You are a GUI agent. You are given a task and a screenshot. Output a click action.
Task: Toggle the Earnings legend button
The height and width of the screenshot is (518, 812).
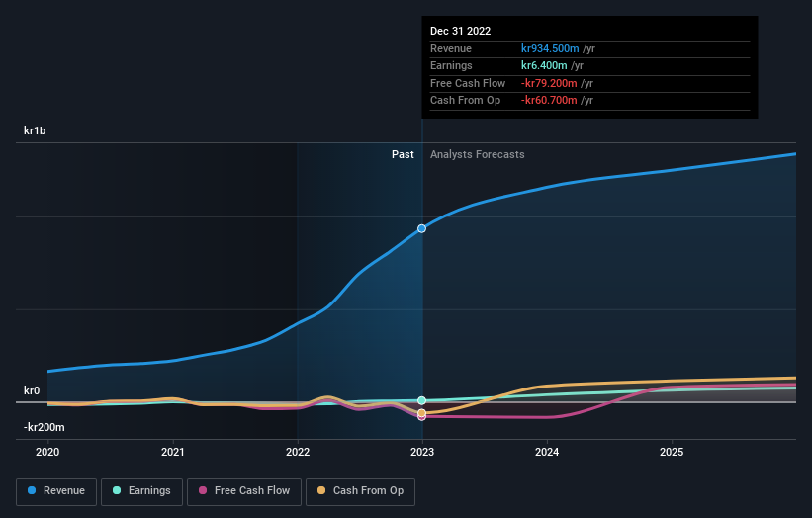coord(141,491)
